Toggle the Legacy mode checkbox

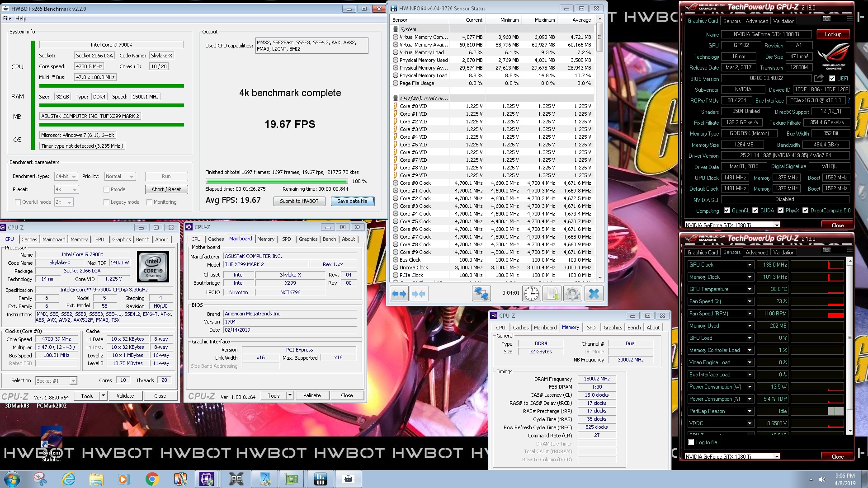tap(106, 202)
